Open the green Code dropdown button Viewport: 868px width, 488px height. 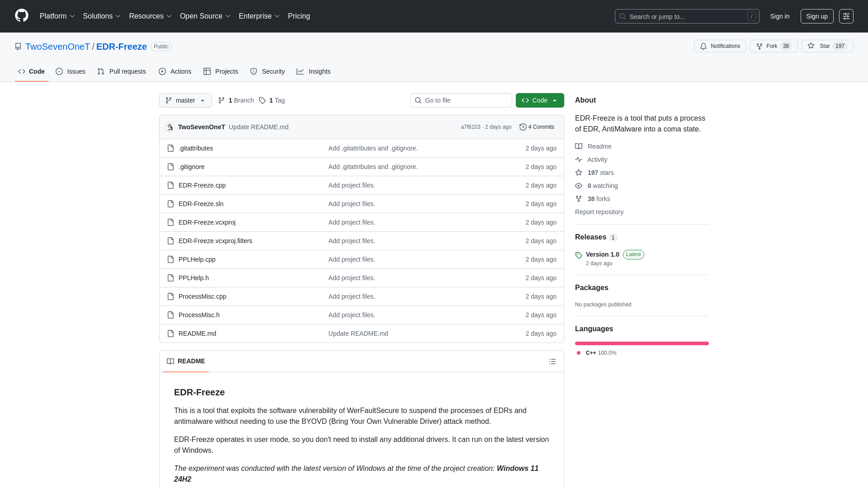click(540, 100)
